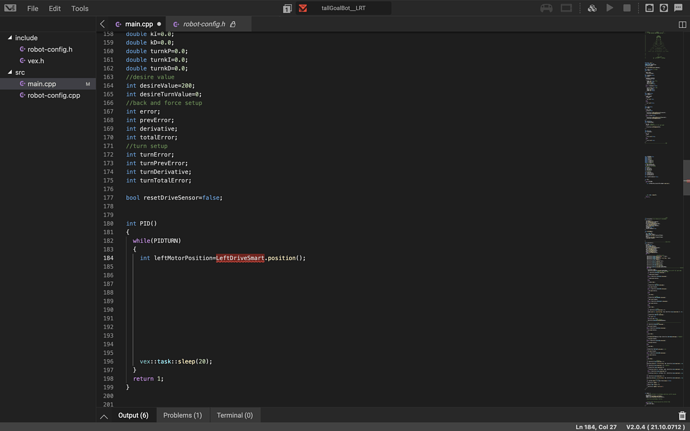Click the unsaved dot on the main.cpp tab

(x=159, y=24)
